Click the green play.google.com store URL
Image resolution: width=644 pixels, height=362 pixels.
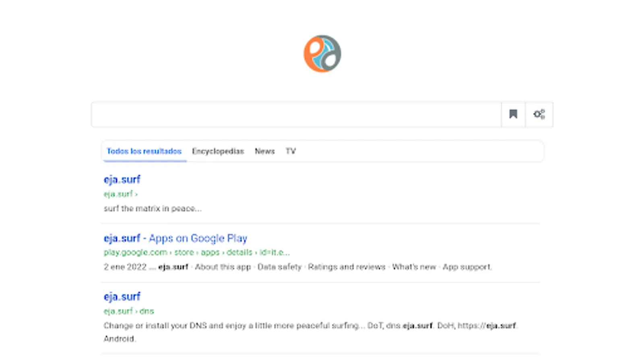click(197, 252)
